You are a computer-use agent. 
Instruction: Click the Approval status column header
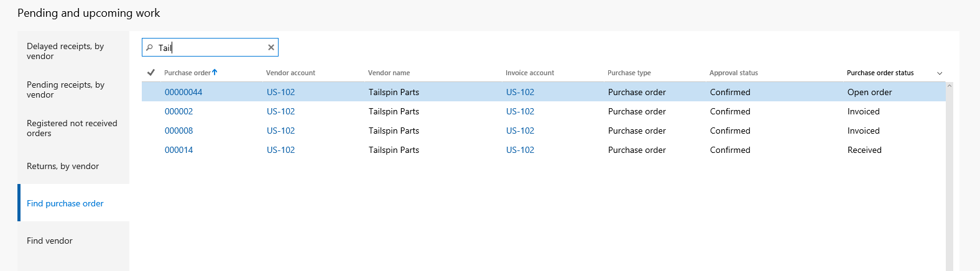(x=733, y=73)
